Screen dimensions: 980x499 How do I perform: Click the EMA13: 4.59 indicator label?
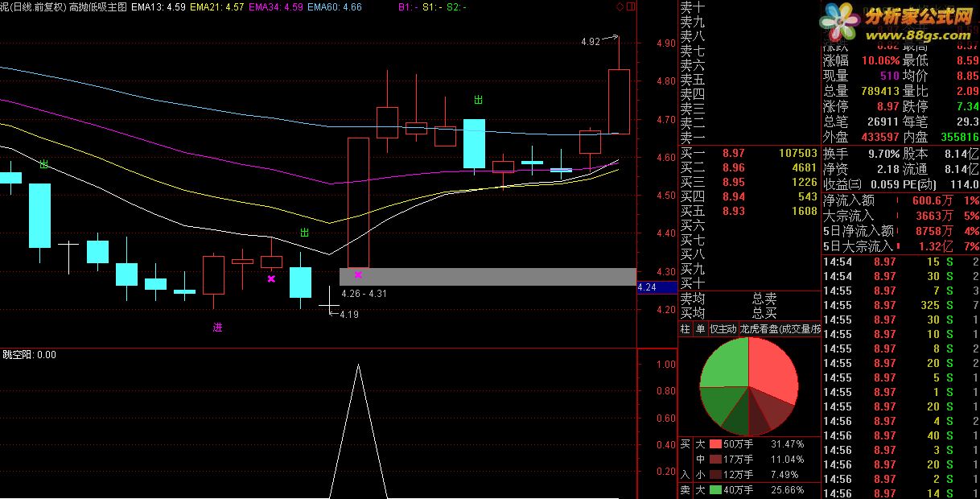pyautogui.click(x=159, y=6)
